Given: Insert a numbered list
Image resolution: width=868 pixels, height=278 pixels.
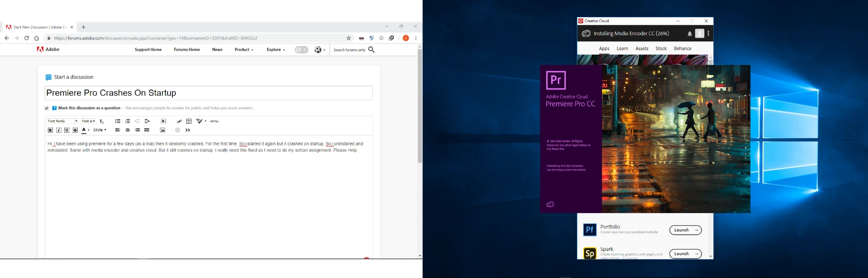Looking at the screenshot, I should click(127, 121).
